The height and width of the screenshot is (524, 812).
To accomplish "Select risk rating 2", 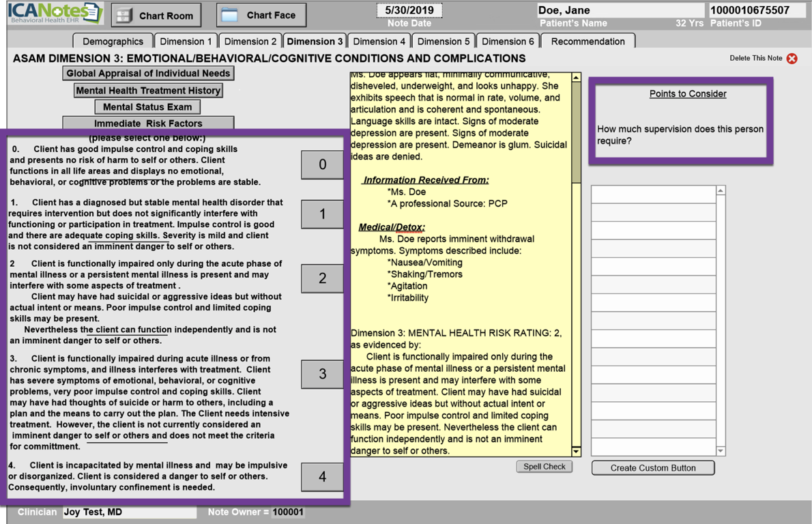I will (x=322, y=278).
